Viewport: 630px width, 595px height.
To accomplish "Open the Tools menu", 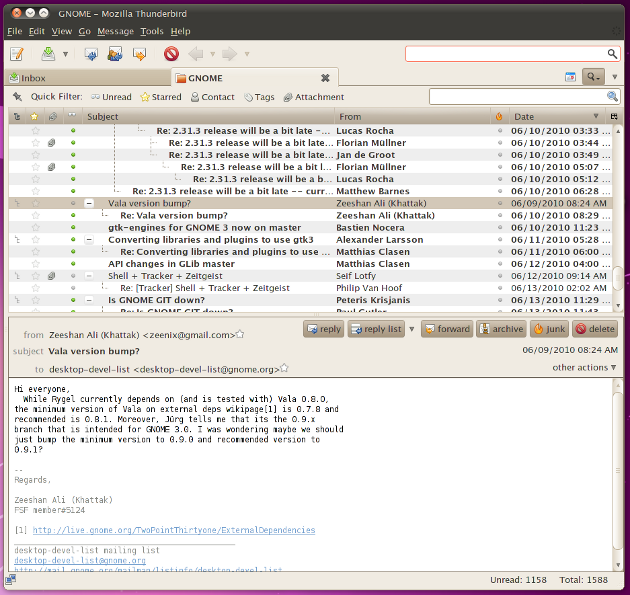I will 152,31.
